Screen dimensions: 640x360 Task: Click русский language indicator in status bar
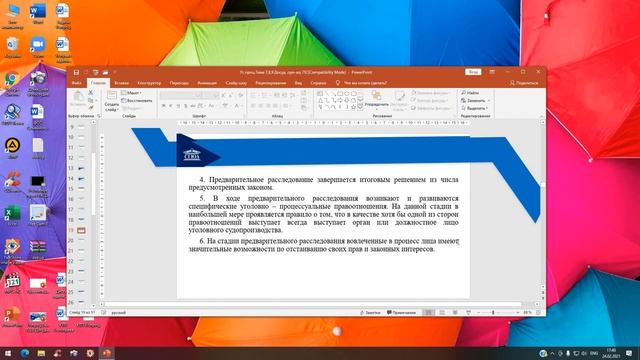coord(119,313)
